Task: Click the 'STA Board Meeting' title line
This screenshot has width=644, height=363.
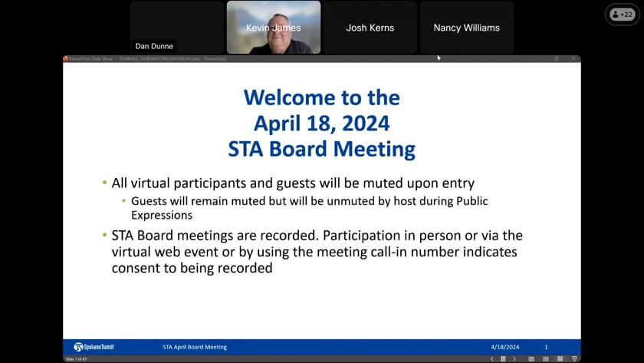Action: pyautogui.click(x=321, y=149)
